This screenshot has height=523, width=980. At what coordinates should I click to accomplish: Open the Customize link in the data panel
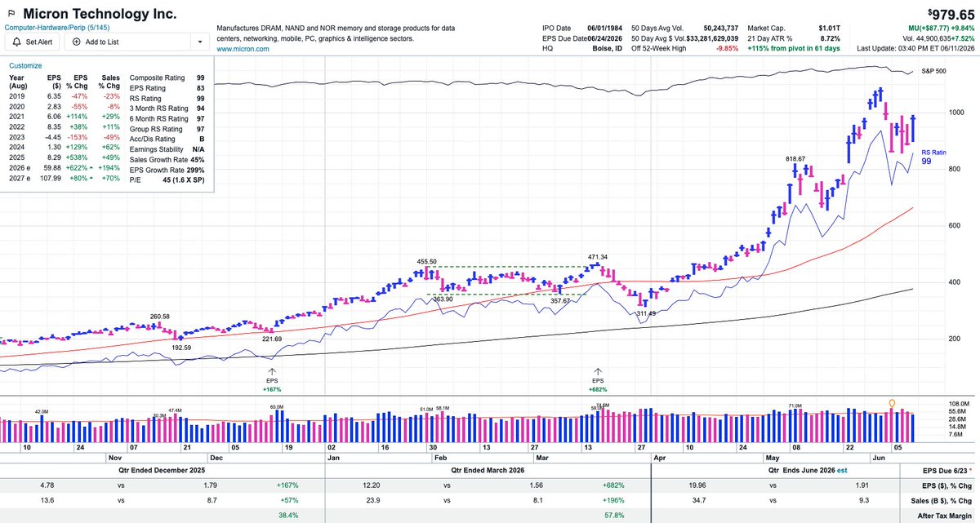click(x=25, y=65)
